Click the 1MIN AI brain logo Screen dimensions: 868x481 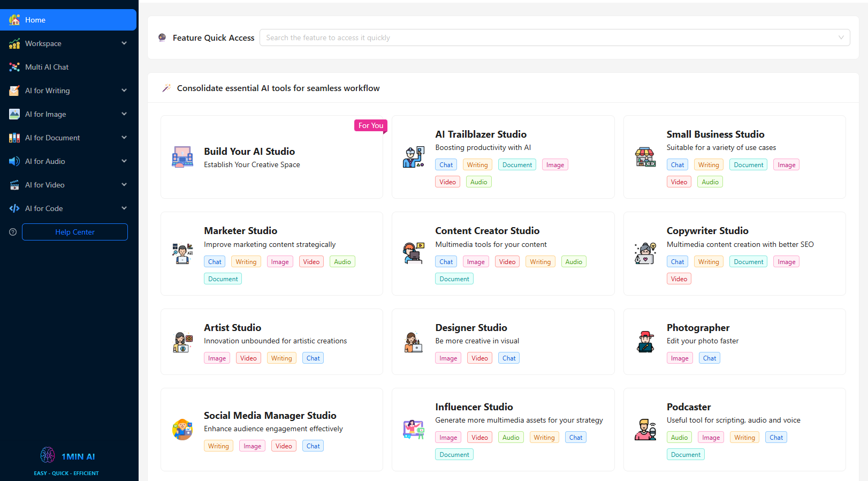[x=48, y=455]
